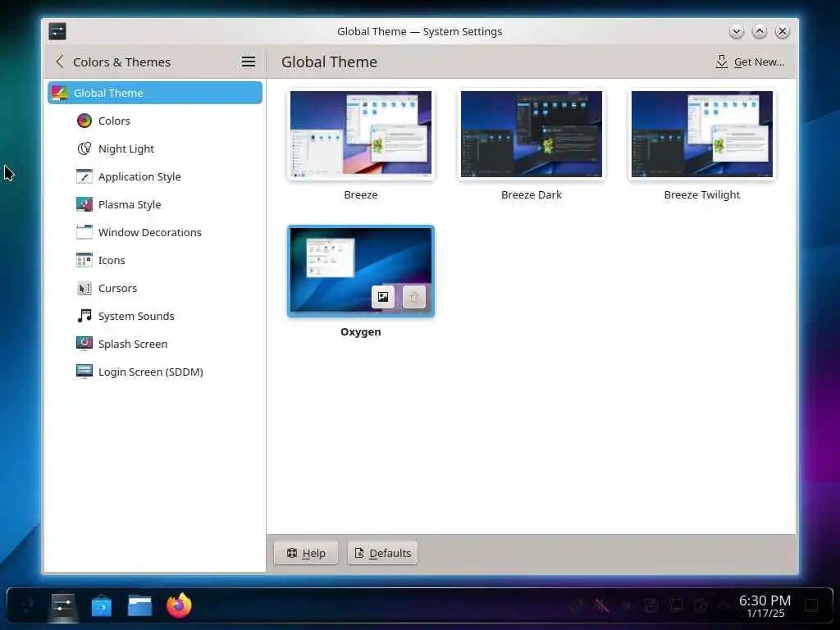Viewport: 840px width, 630px height.
Task: Open Dolphin file manager from taskbar
Action: 139,606
